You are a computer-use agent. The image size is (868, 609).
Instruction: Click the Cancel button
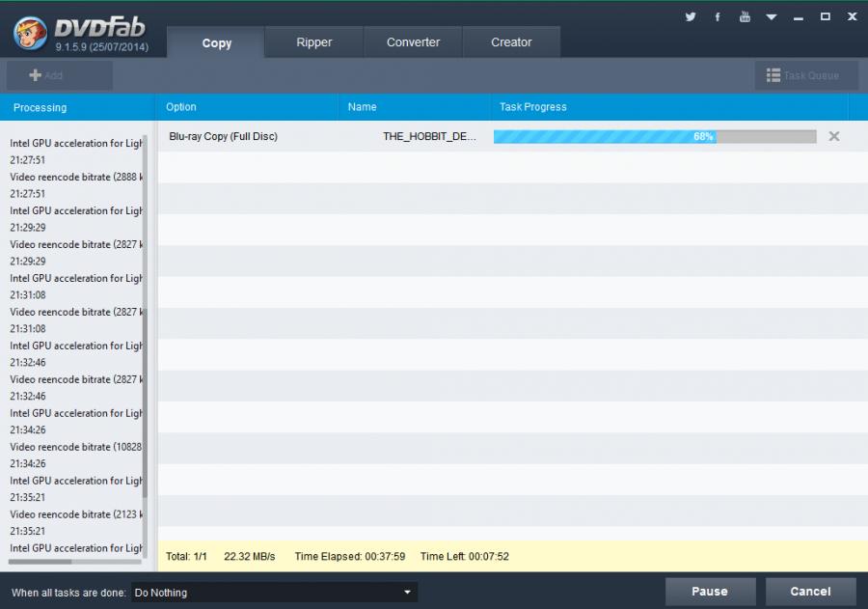(x=810, y=592)
